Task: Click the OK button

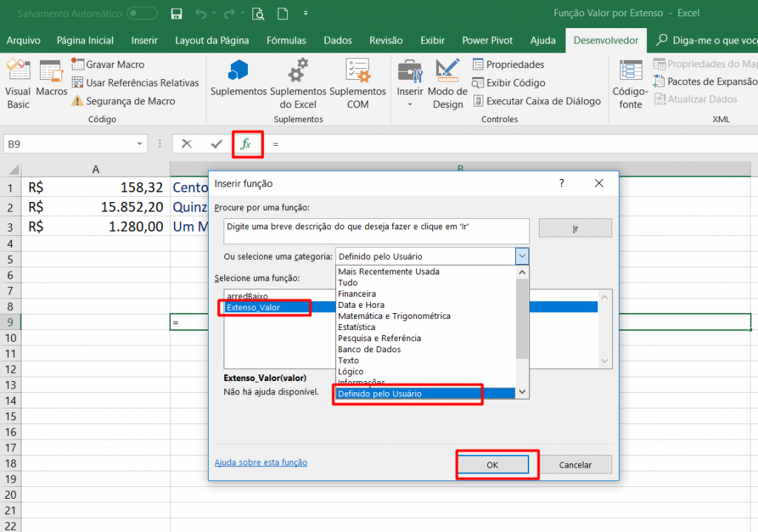Action: (492, 465)
